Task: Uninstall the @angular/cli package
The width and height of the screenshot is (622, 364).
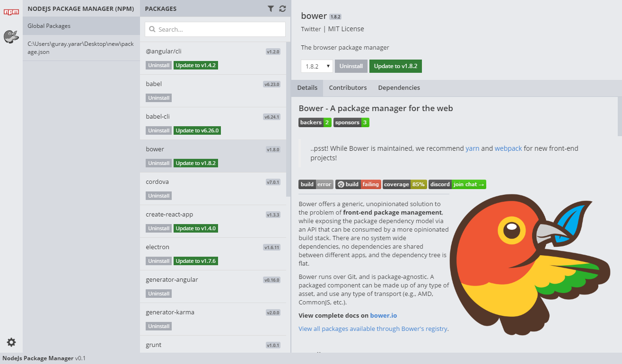Action: coord(159,65)
